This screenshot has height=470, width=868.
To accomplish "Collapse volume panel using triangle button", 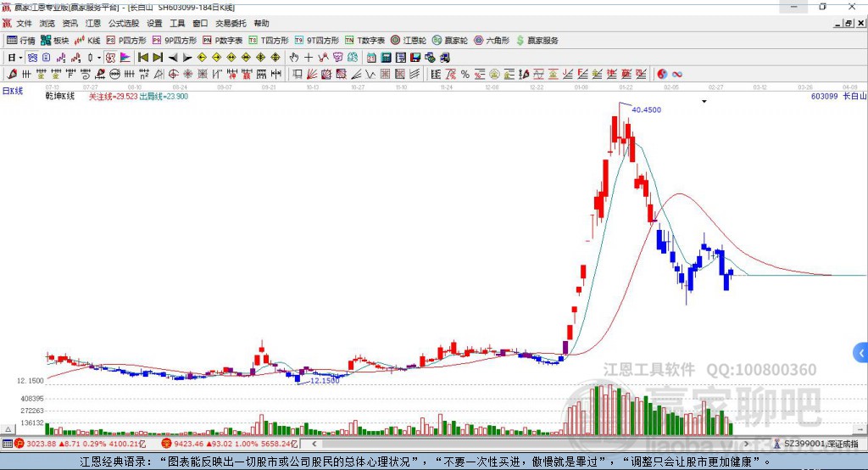I will 8,429.
